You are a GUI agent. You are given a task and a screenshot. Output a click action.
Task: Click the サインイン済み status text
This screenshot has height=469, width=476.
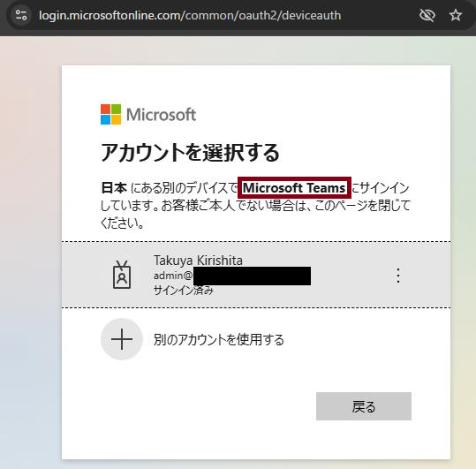tap(184, 291)
